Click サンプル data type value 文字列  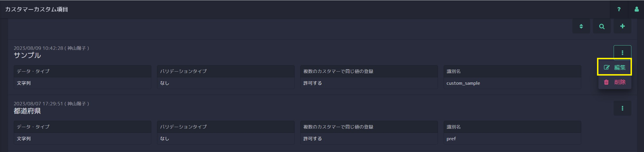24,83
